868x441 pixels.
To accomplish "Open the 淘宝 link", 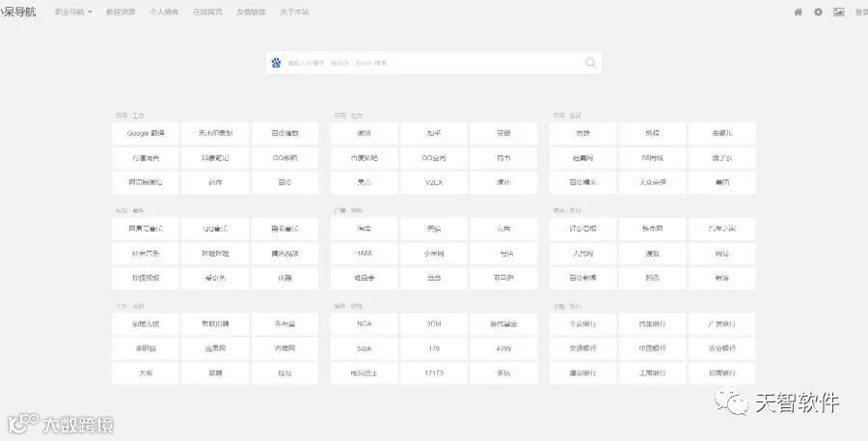I will coord(365,229).
